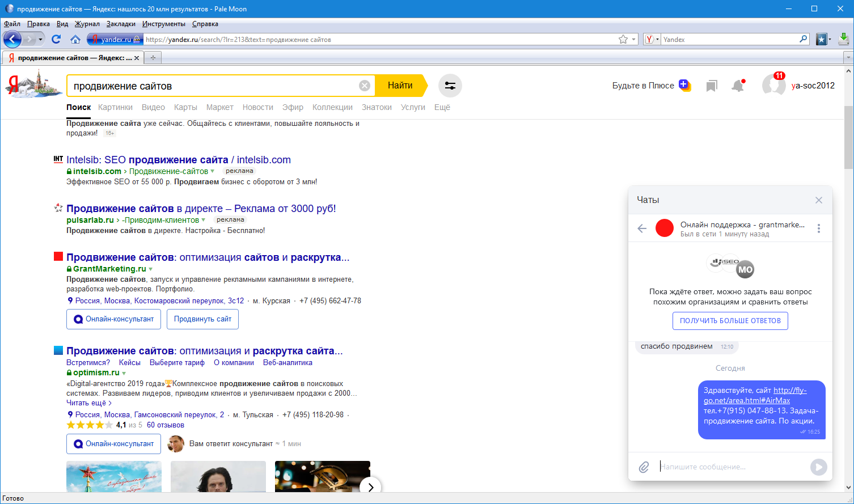Expand the optimism.ru result menu arrow
854x504 pixels.
coord(124,373)
